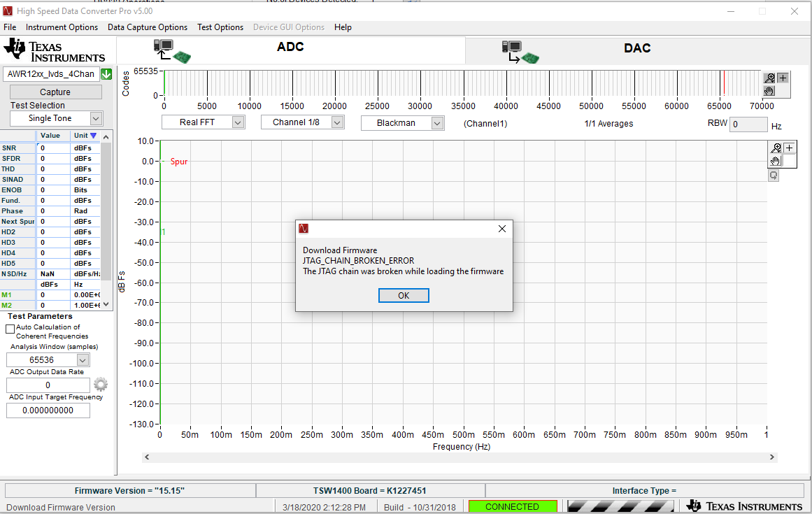
Task: Switch to the DAC tab
Action: pos(637,49)
